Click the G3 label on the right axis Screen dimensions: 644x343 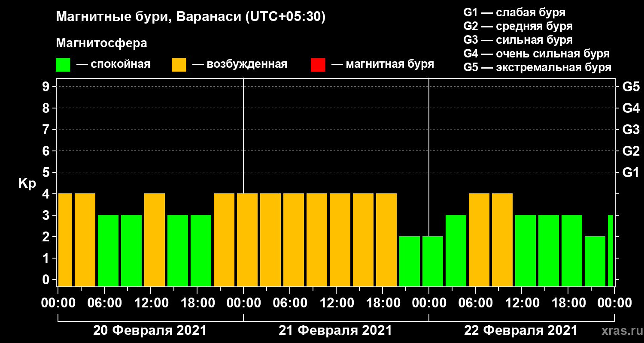pyautogui.click(x=631, y=129)
